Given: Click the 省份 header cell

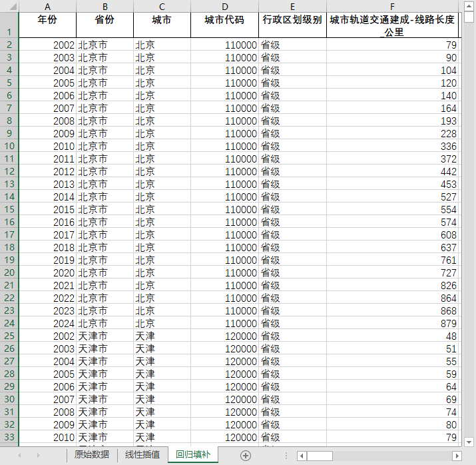Looking at the screenshot, I should (105, 25).
